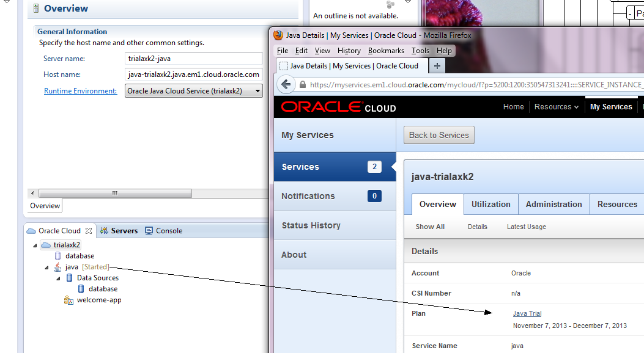Click the Server name input field
644x353 pixels.
(x=193, y=59)
